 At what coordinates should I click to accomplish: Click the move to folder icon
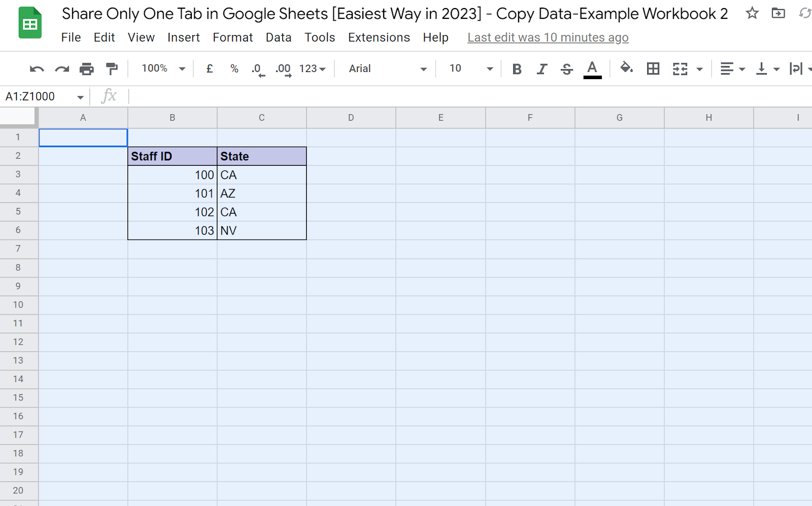pos(778,13)
